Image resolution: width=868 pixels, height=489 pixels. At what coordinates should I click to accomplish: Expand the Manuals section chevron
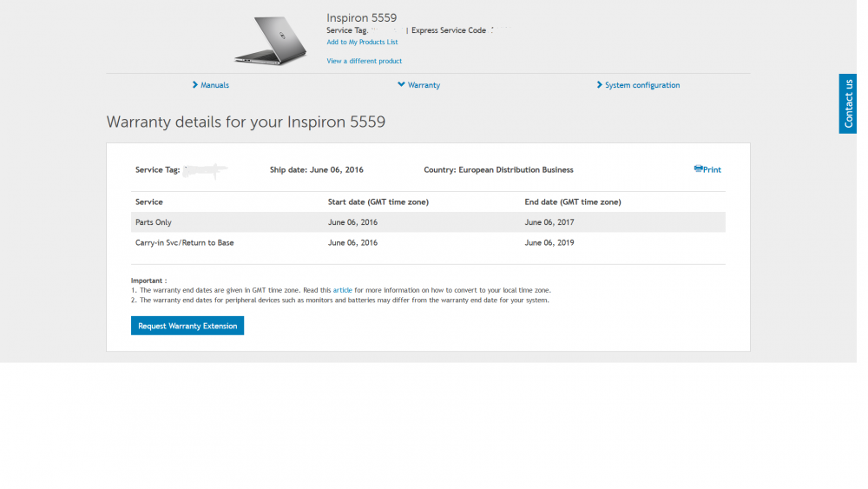194,85
